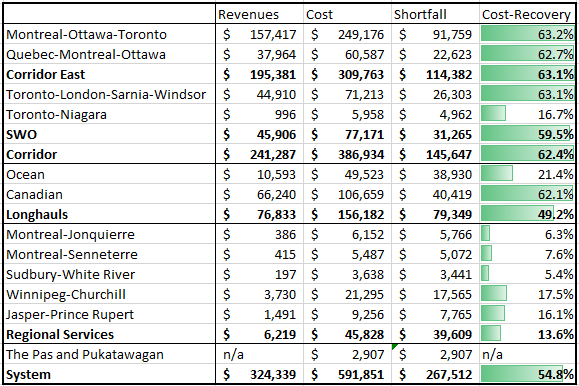Select the Corridor East row label

tap(45, 74)
